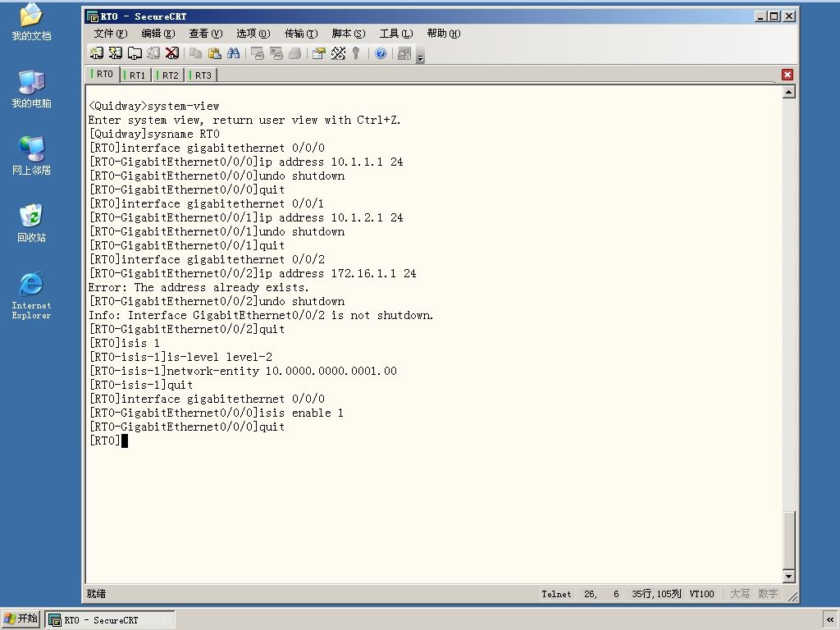Switch to the RT2 tab

click(x=168, y=75)
